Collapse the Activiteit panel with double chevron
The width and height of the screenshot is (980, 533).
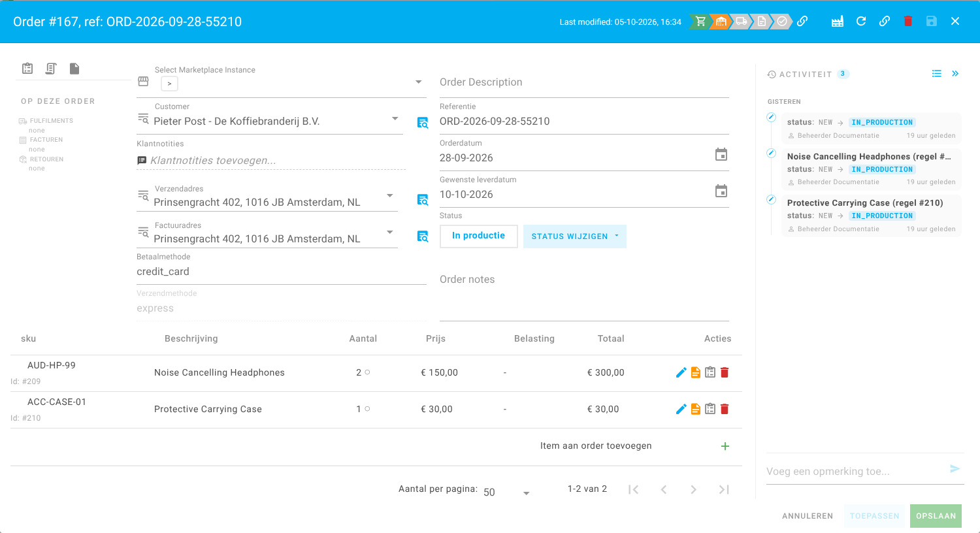click(955, 74)
